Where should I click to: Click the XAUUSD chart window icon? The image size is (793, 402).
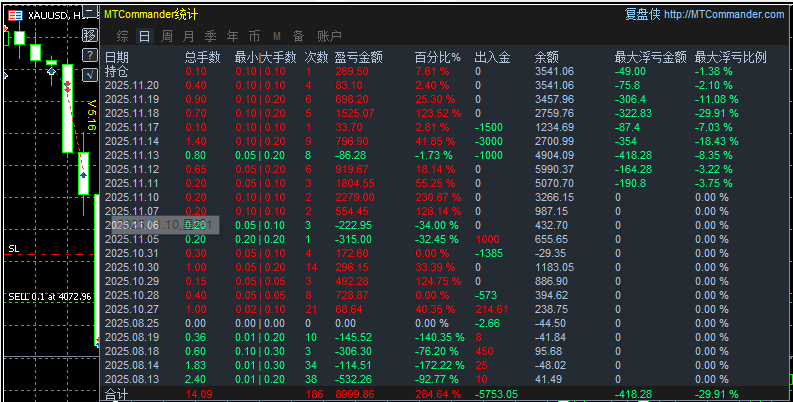coord(14,16)
